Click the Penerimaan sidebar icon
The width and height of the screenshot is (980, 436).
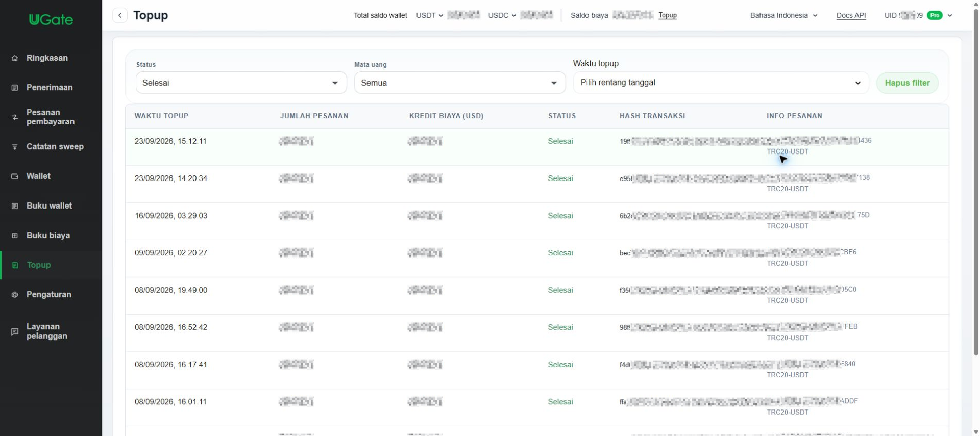pos(15,88)
